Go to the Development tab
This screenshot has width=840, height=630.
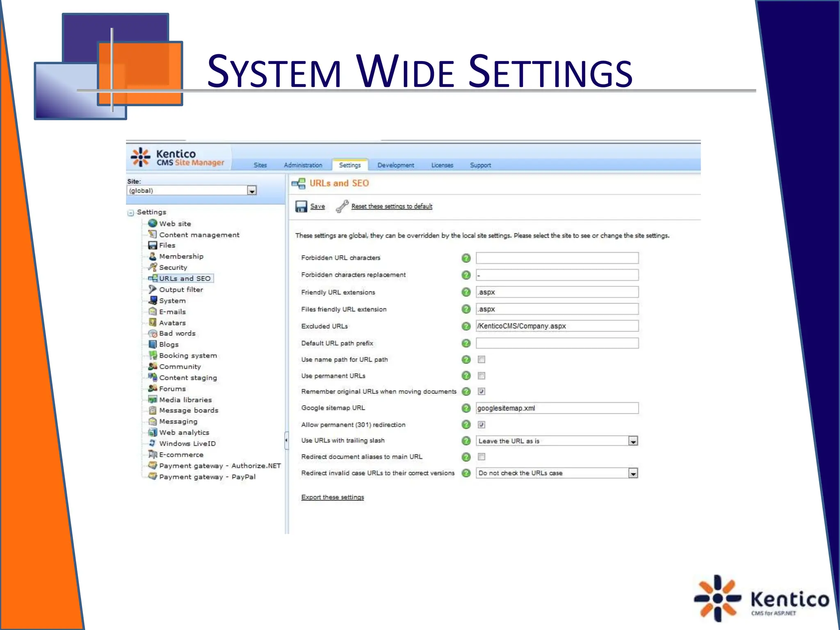(x=396, y=165)
